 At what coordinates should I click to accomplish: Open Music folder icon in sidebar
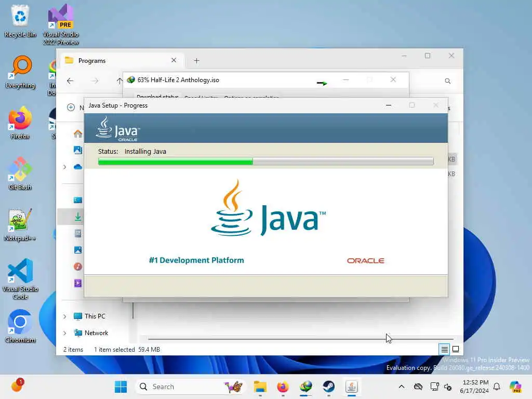point(78,267)
